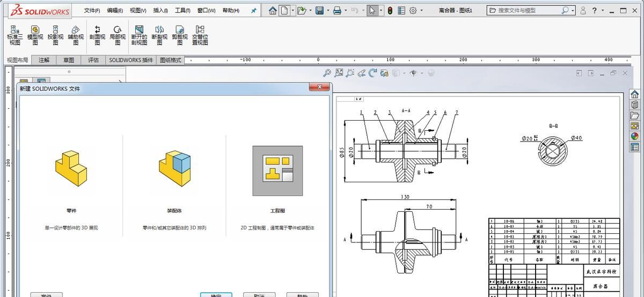The width and height of the screenshot is (644, 297).
Task: Select the 局部视图 (Detail View) tool
Action: pyautogui.click(x=118, y=35)
